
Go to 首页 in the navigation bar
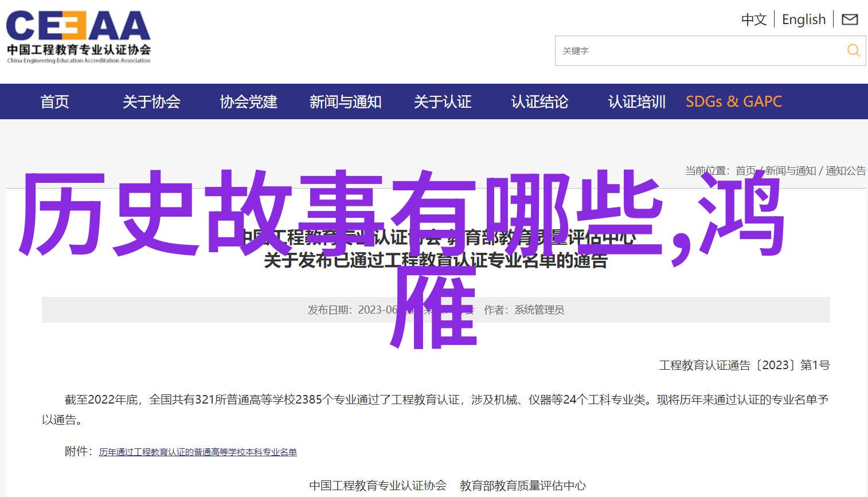(x=54, y=101)
